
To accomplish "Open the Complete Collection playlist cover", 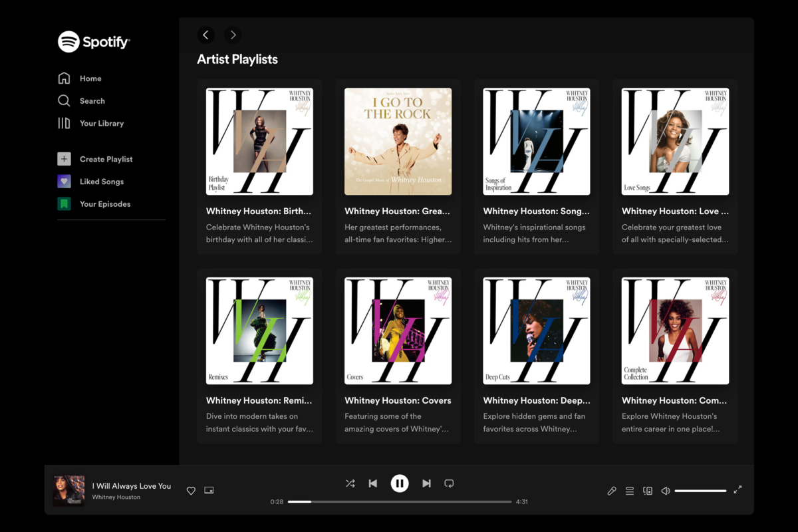I will pos(675,331).
